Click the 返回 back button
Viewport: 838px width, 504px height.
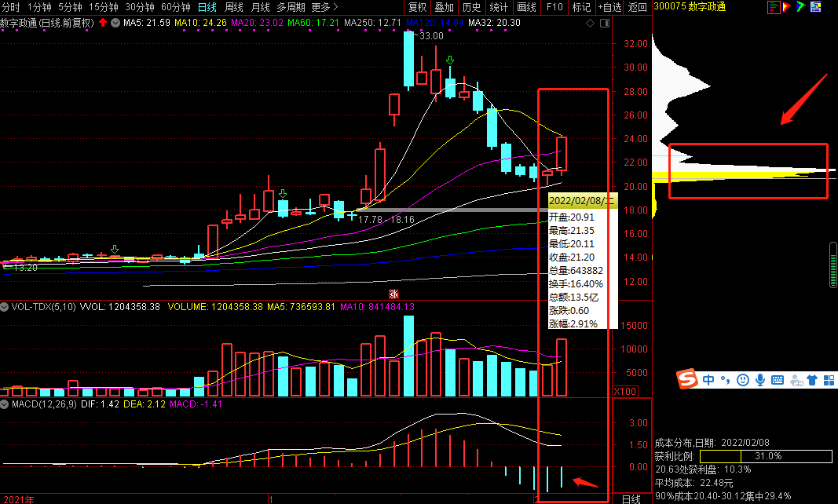pyautogui.click(x=638, y=7)
